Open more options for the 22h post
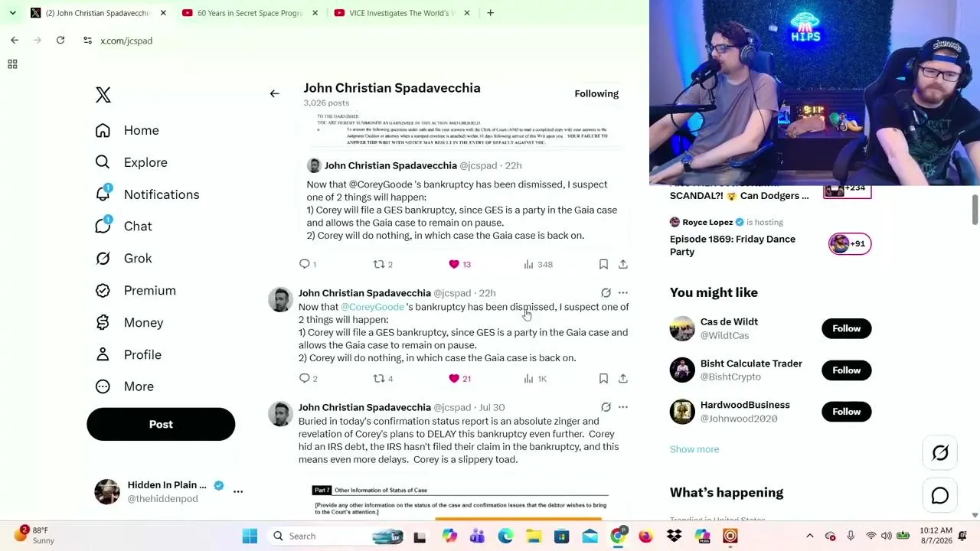980x551 pixels. (623, 292)
